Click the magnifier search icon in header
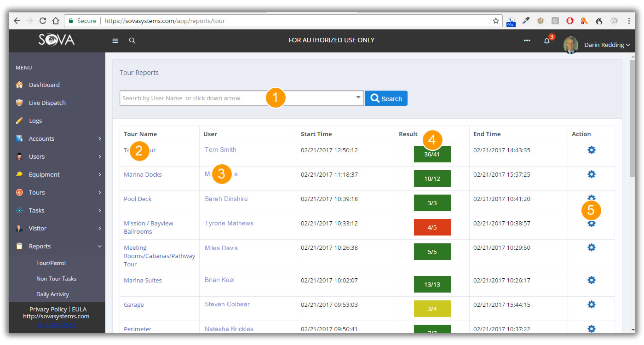The image size is (644, 345). 132,40
